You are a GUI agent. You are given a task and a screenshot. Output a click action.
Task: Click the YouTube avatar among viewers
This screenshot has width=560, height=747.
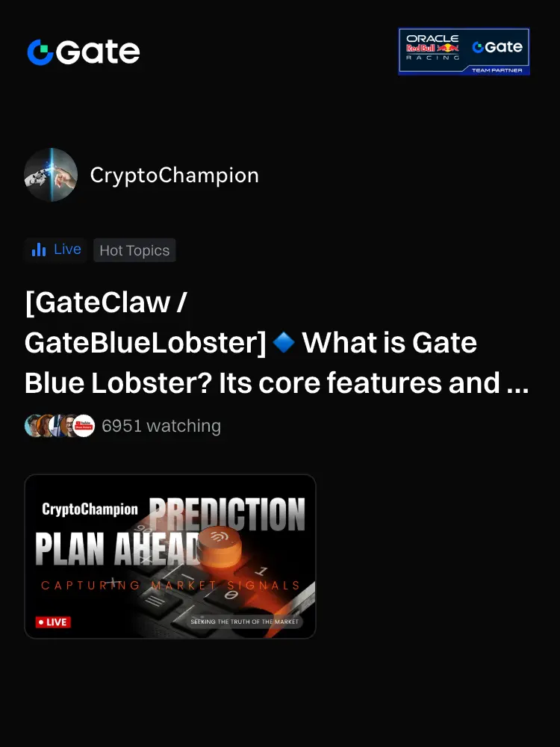coord(84,426)
